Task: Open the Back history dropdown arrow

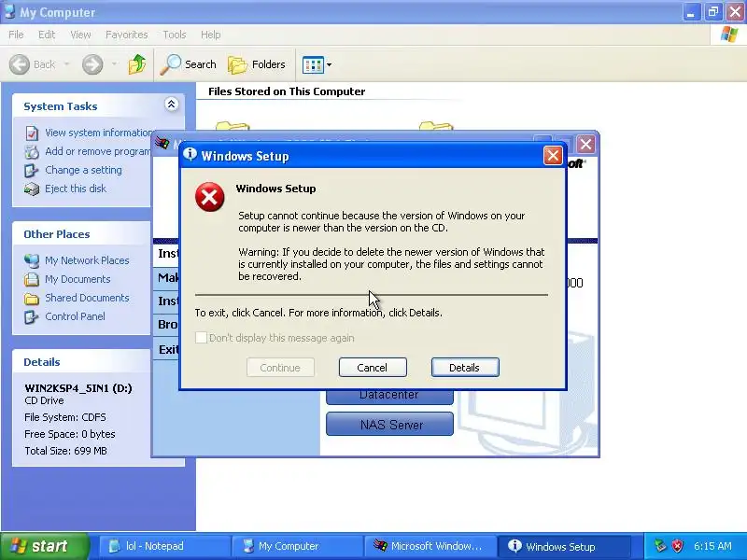Action: pos(66,64)
